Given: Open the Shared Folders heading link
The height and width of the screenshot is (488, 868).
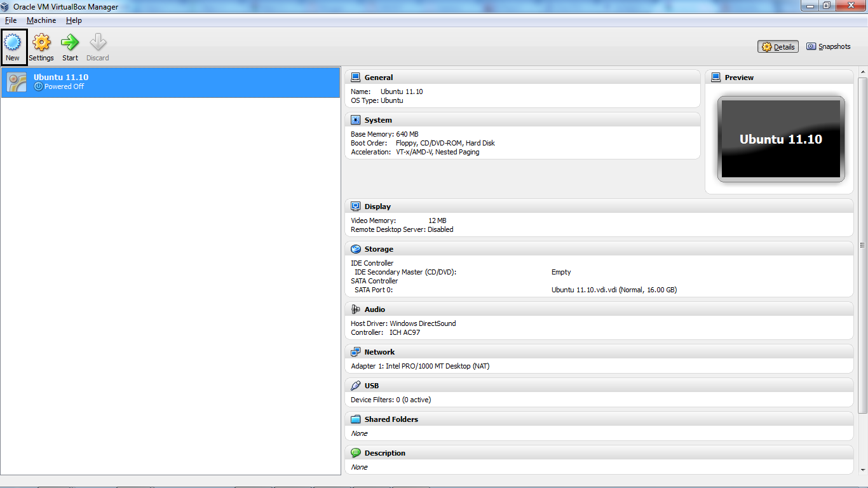Looking at the screenshot, I should click(391, 419).
